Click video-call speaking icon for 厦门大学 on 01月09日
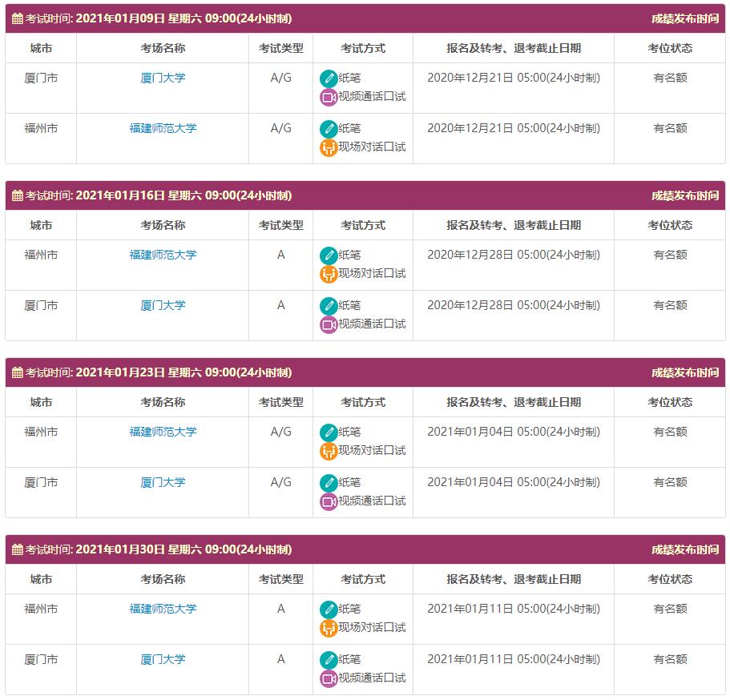730x700 pixels. coord(329,97)
